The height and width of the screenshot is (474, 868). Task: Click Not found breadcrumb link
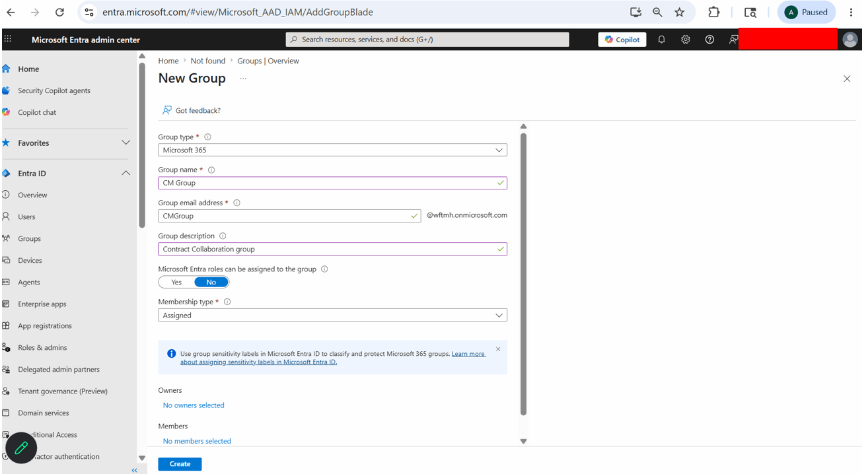[208, 61]
